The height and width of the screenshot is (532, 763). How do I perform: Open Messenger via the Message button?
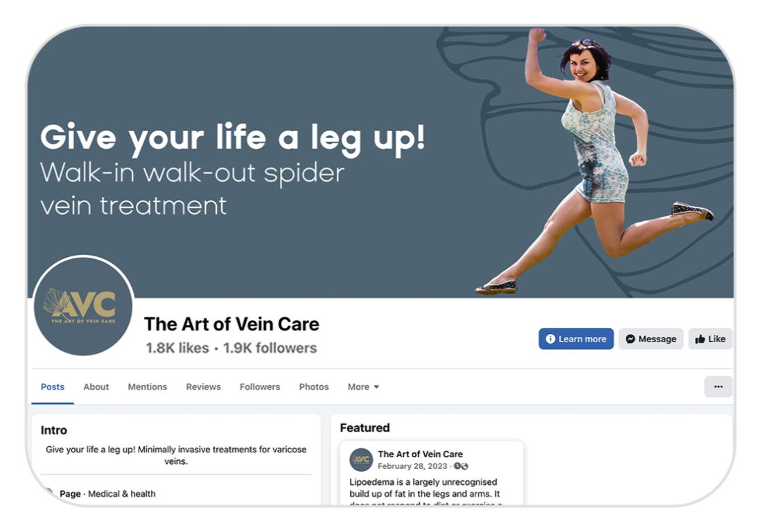point(651,339)
